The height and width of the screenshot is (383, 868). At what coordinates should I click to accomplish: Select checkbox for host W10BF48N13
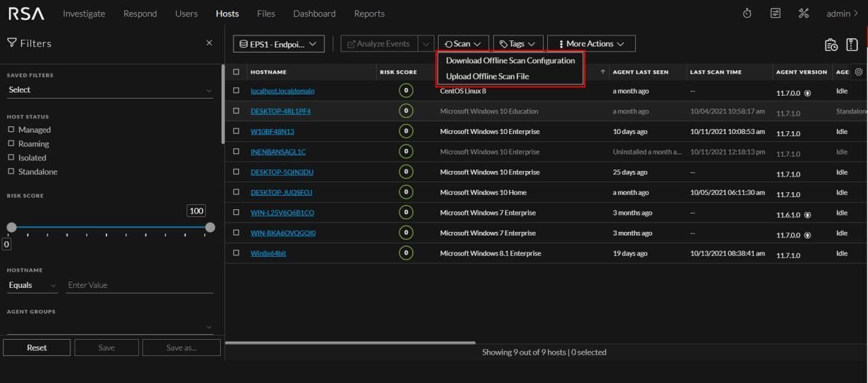click(236, 131)
